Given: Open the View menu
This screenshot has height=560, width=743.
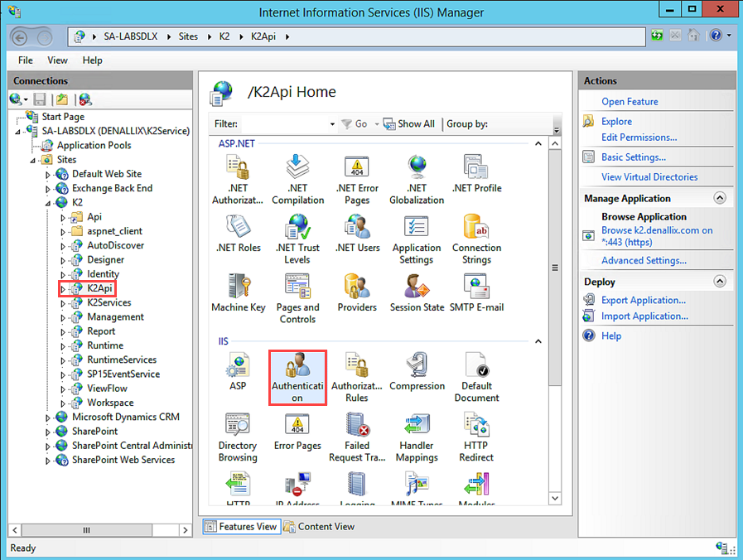Looking at the screenshot, I should [57, 60].
